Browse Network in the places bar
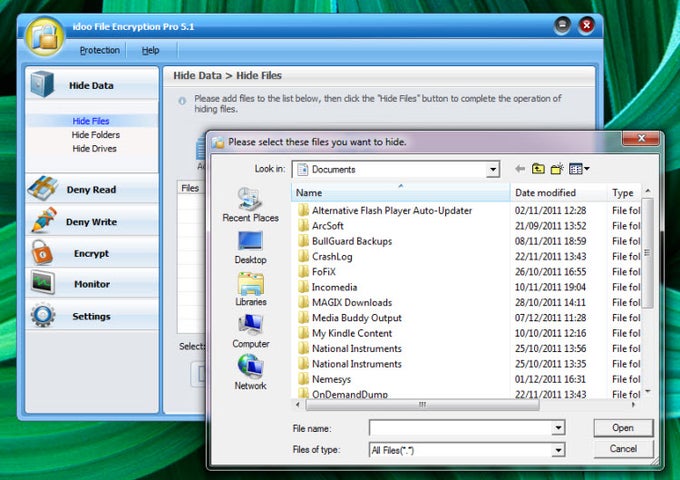The height and width of the screenshot is (480, 680). tap(250, 372)
